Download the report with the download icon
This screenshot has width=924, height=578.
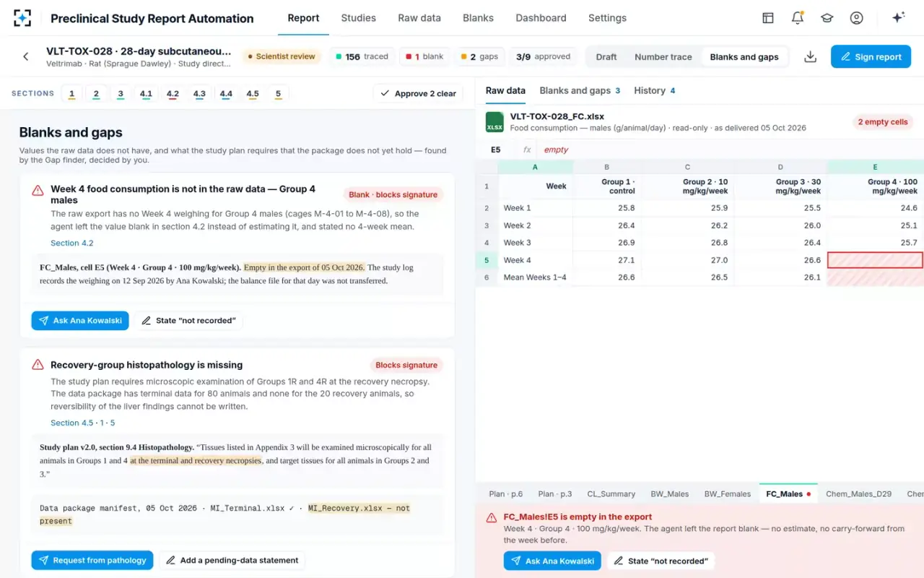pos(811,56)
